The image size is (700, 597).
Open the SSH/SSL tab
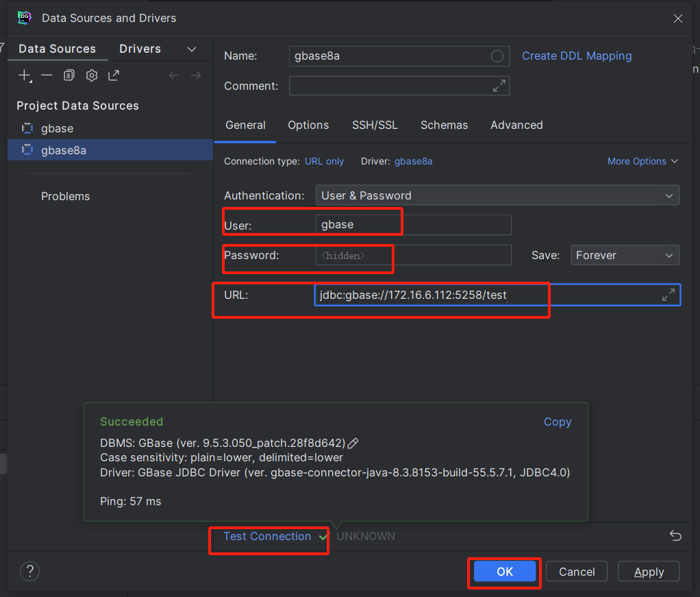(375, 125)
